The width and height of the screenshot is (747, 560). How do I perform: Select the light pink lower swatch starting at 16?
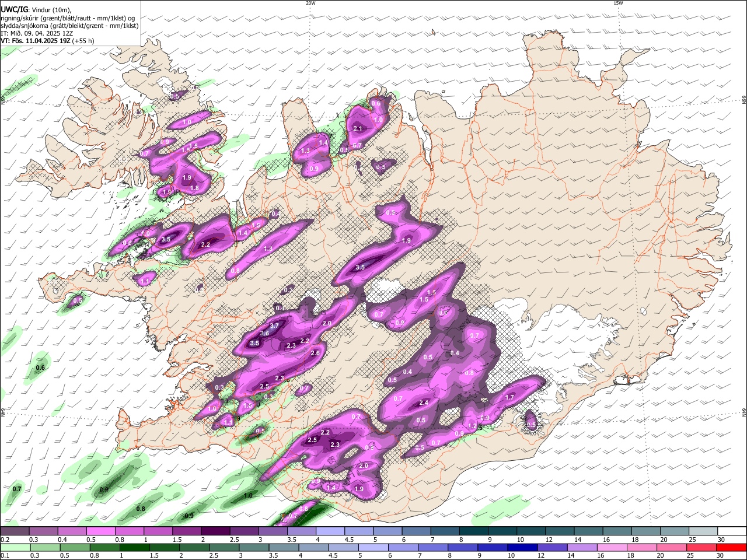point(612,547)
